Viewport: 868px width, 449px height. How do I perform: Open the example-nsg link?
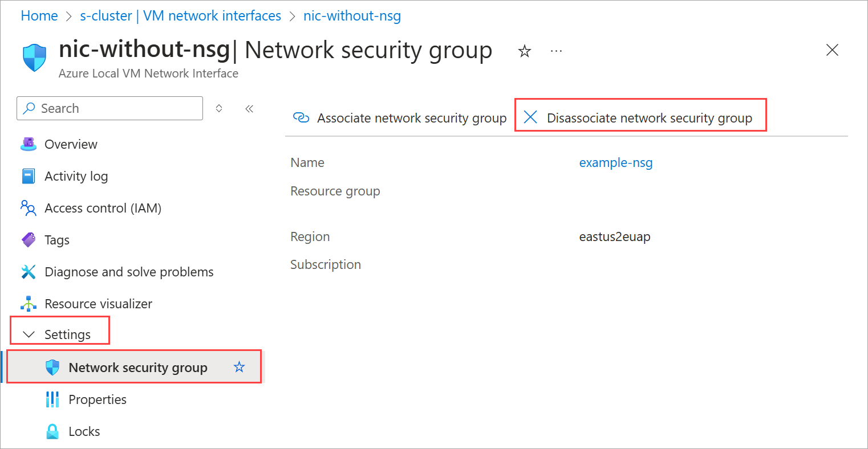(x=616, y=162)
